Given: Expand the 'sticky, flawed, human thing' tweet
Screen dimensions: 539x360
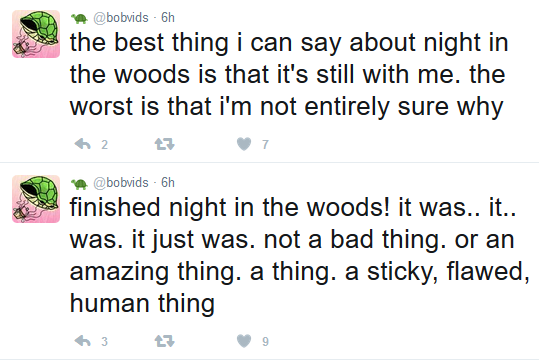Looking at the screenshot, I should point(299,255).
